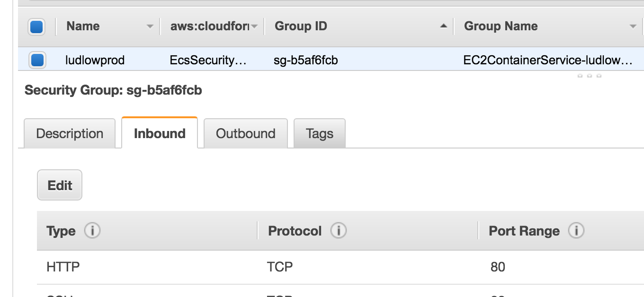The height and width of the screenshot is (297, 644).
Task: Switch to the Description tab
Action: click(x=70, y=133)
